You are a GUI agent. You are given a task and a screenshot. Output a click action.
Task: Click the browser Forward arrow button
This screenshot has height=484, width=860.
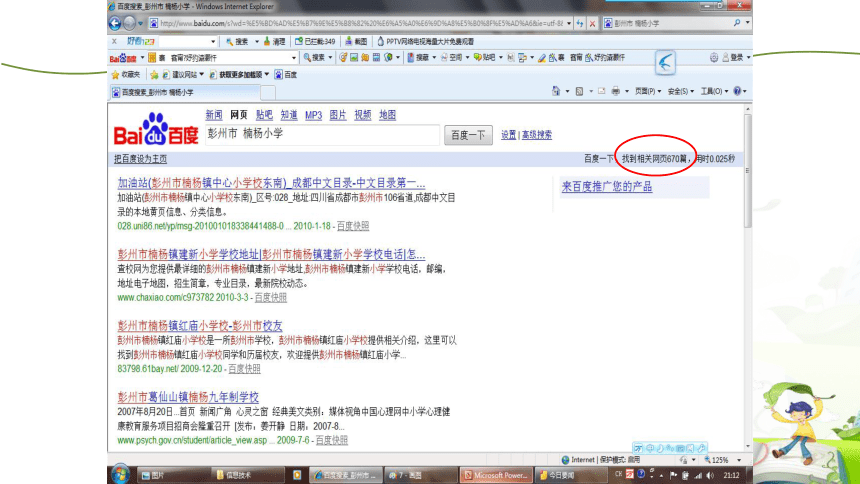(129, 24)
